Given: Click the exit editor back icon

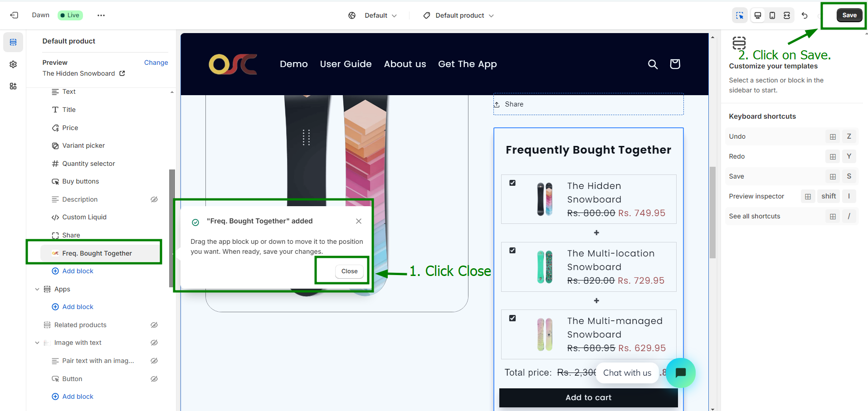Looking at the screenshot, I should click(14, 15).
